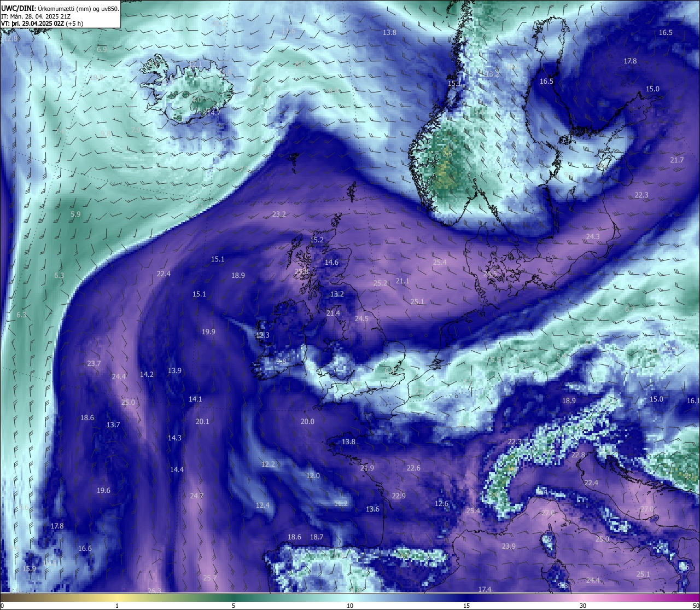The width and height of the screenshot is (700, 610).
Task: Click the 19.9 value label west of Ireland
Action: coord(208,332)
